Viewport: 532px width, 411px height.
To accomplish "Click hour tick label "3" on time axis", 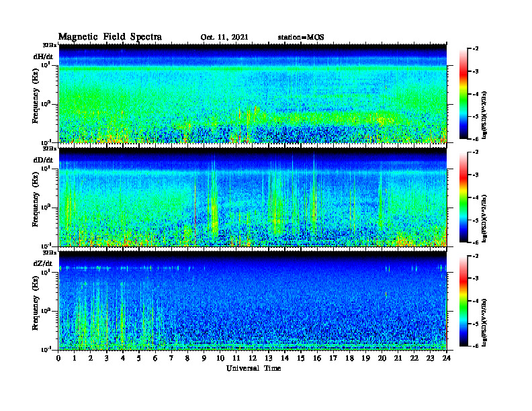I will [x=107, y=359].
